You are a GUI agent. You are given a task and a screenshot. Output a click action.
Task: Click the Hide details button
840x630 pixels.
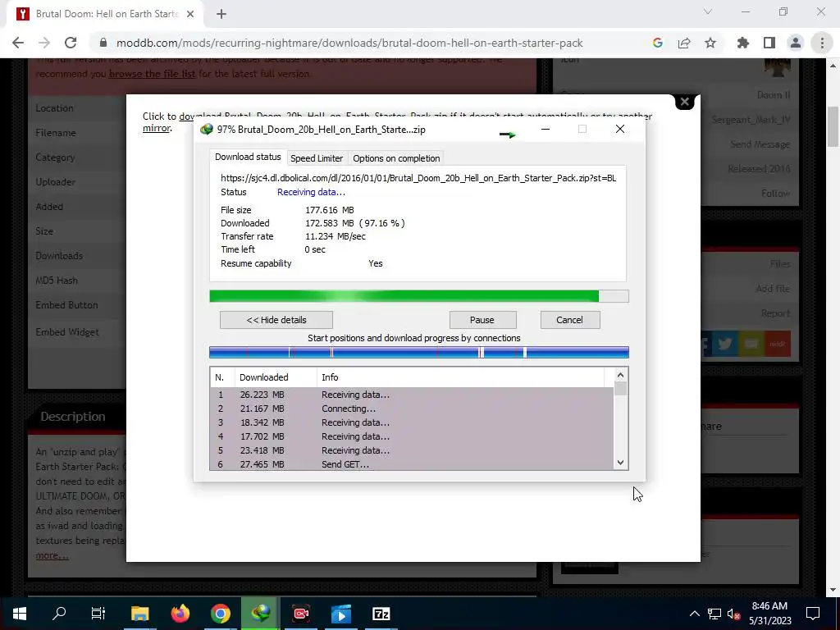(276, 320)
